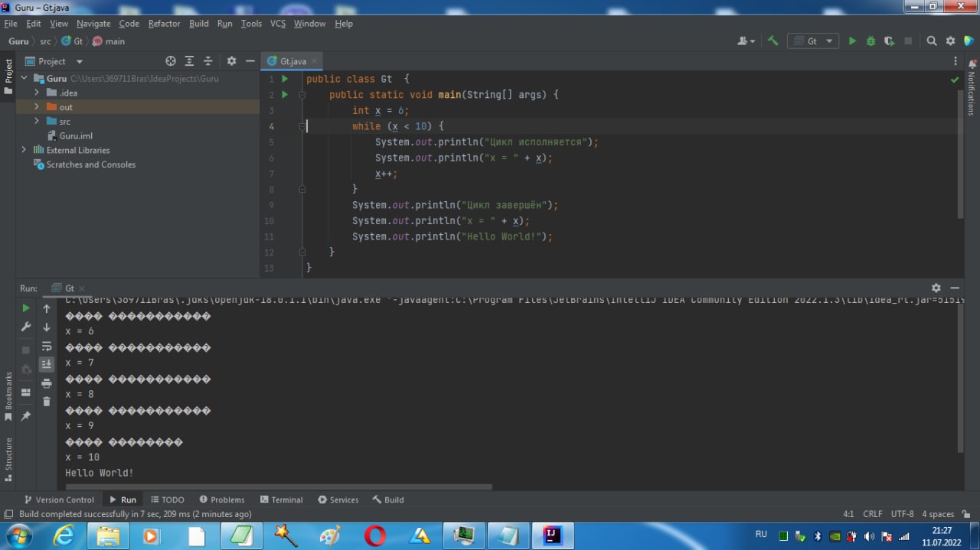Click the Debug bug icon in the toolbar

[x=871, y=41]
